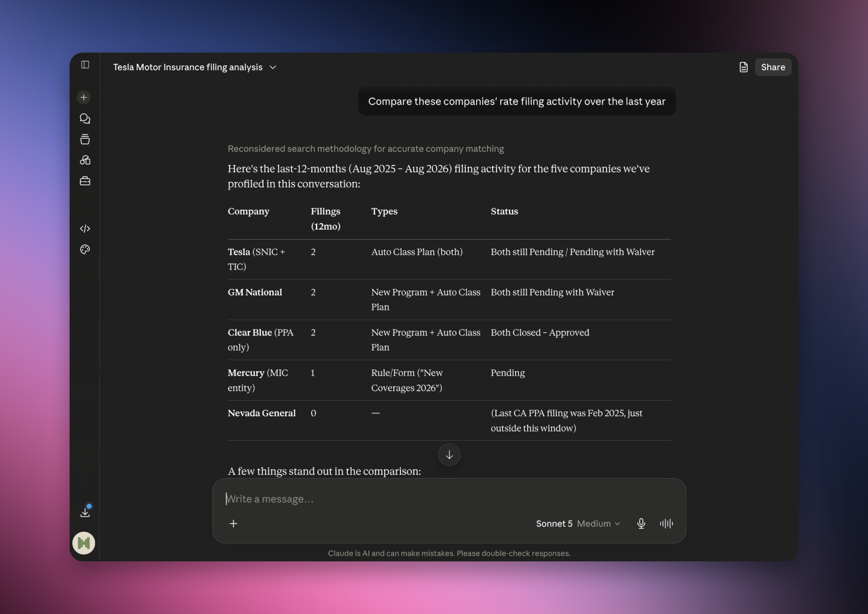Click the microphone dictation icon
868x614 pixels.
(641, 524)
